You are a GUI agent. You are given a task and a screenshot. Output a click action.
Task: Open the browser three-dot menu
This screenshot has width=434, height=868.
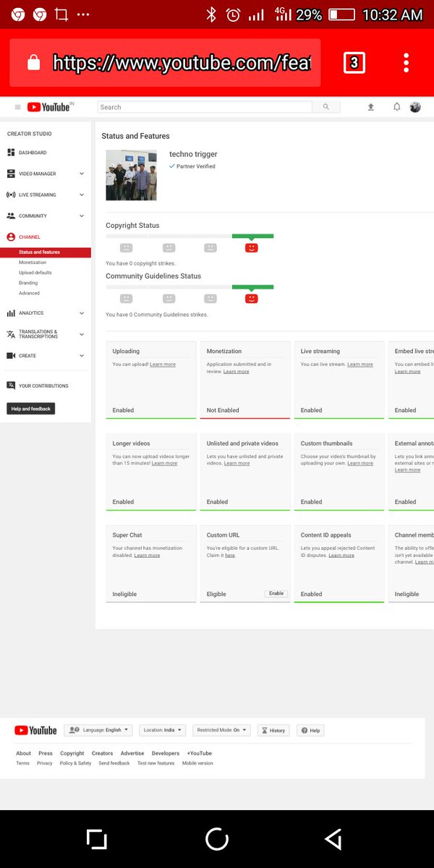pyautogui.click(x=407, y=63)
